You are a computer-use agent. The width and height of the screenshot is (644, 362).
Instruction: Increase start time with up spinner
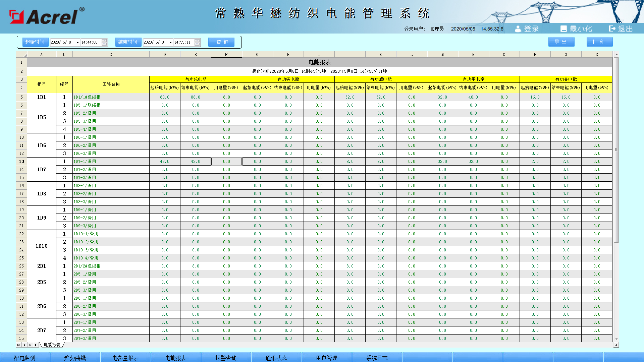point(104,41)
